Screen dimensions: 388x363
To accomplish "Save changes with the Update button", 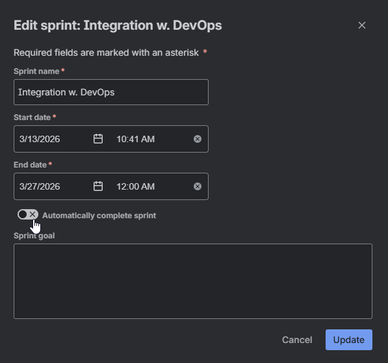I will (349, 340).
